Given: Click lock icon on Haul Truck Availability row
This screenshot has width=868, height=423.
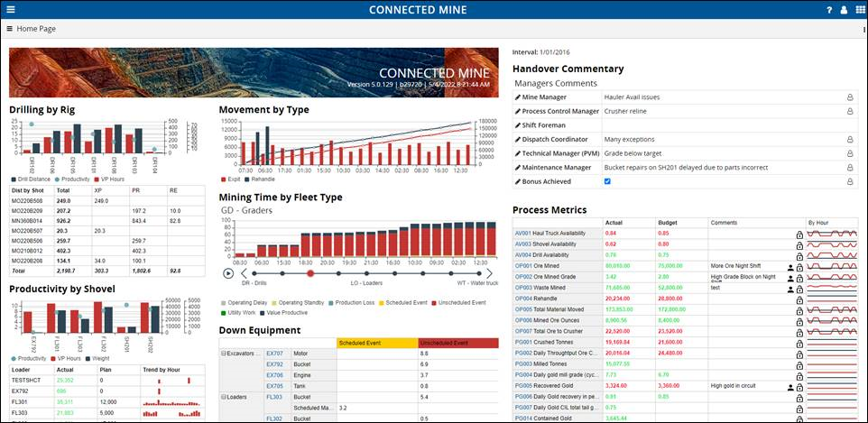Looking at the screenshot, I should 799,234.
